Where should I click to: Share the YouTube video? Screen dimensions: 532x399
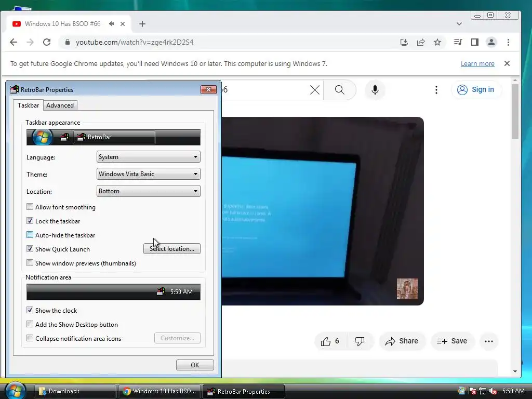(x=402, y=341)
